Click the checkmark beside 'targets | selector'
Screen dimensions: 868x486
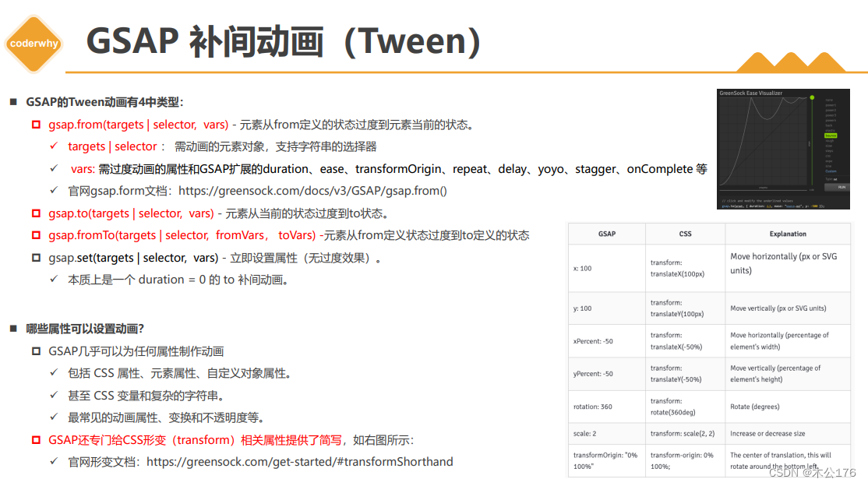(54, 146)
